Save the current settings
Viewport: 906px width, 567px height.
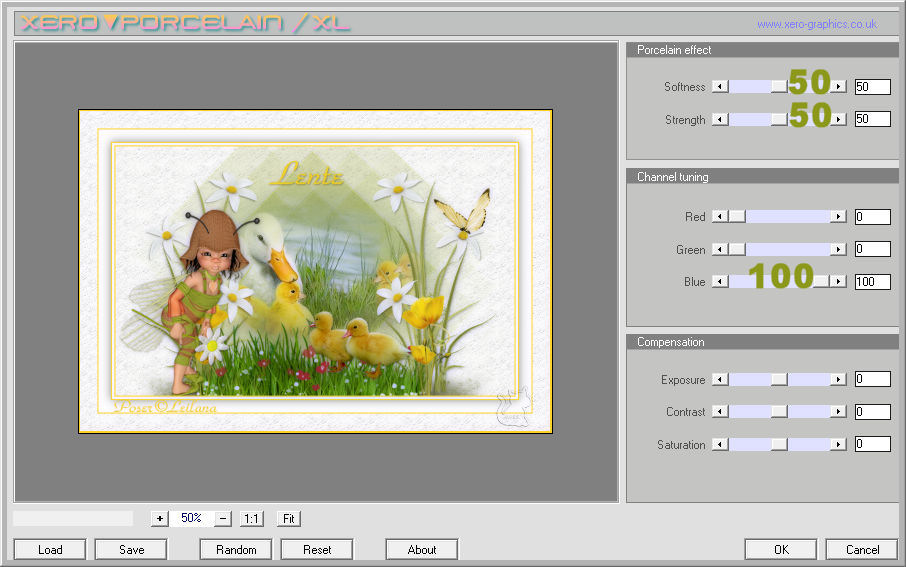(x=131, y=550)
